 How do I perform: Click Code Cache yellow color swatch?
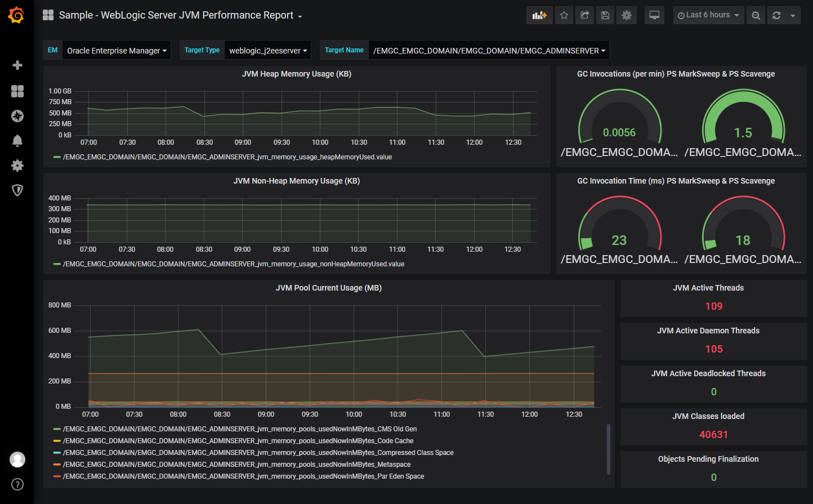coord(57,441)
